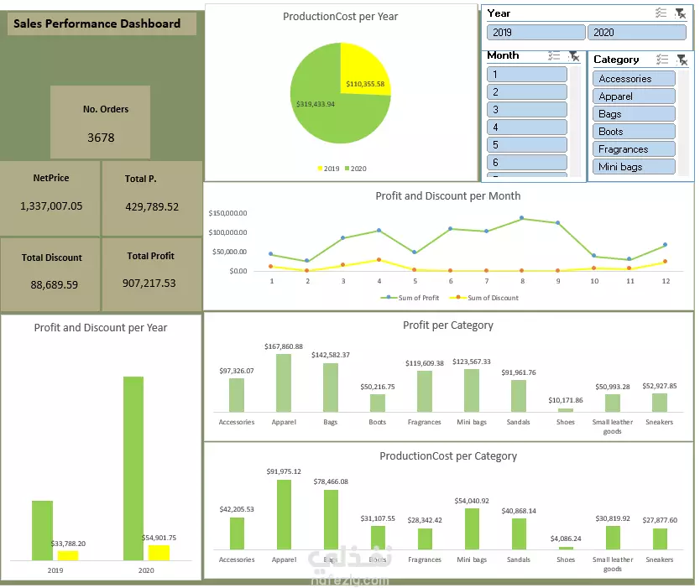Choose the Accessories category filter

click(x=634, y=79)
